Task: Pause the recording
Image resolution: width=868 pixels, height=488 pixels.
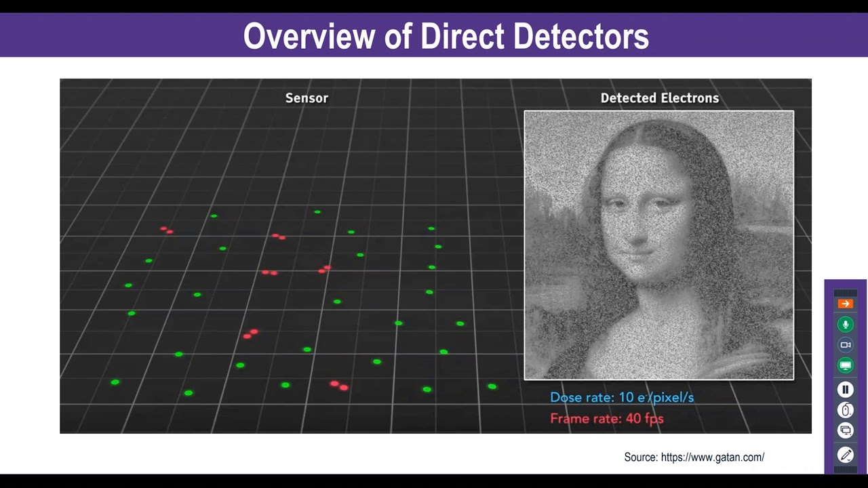Action: pos(845,390)
